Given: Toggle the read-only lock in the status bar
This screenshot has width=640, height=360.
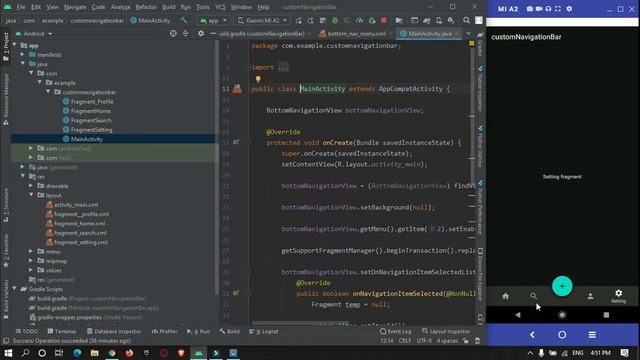Looking at the screenshot, I should click(465, 341).
